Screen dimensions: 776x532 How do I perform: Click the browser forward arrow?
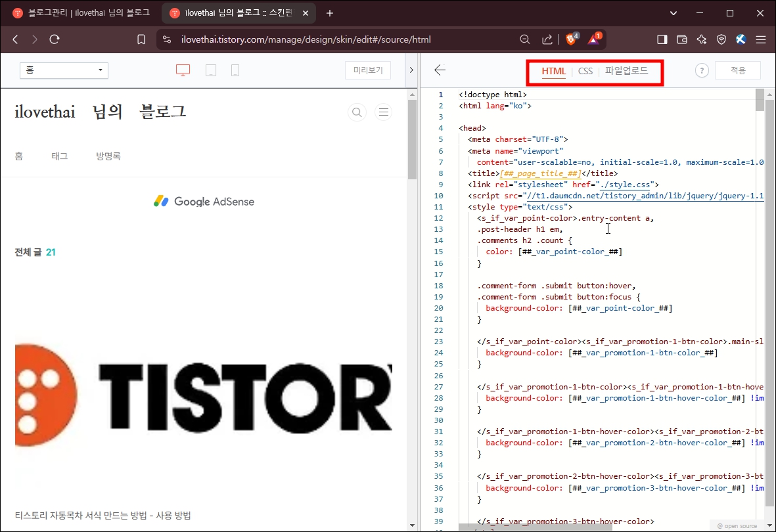[x=34, y=39]
